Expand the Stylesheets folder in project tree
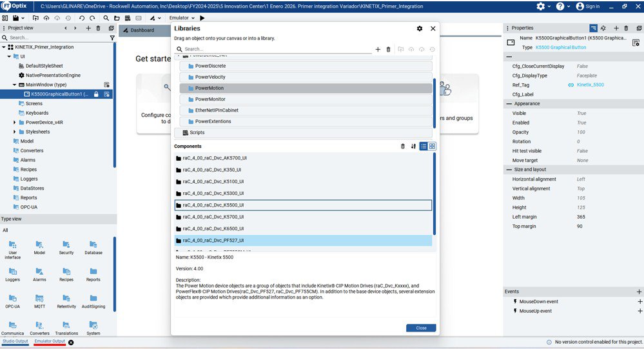The height and width of the screenshot is (349, 644). tap(14, 132)
